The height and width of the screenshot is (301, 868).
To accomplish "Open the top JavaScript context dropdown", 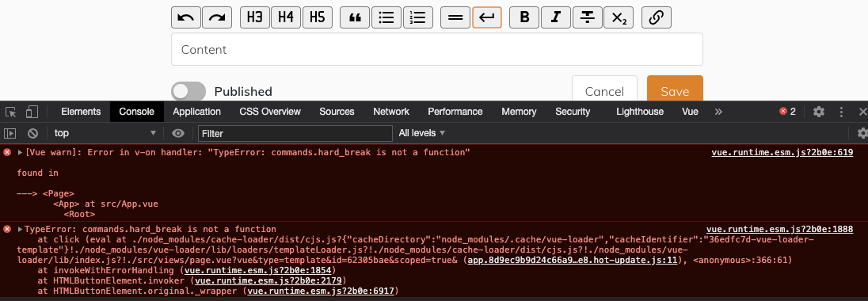I will click(105, 133).
